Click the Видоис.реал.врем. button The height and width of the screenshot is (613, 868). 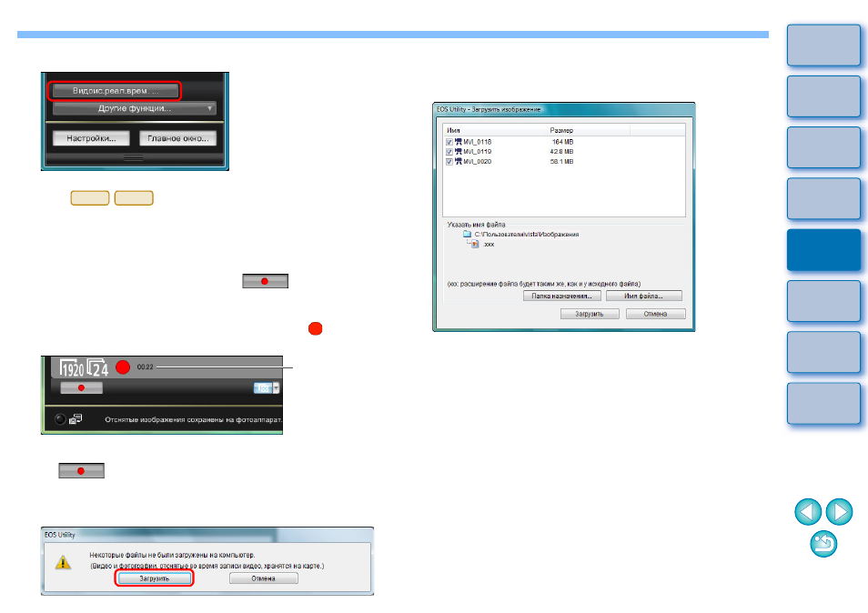point(115,91)
